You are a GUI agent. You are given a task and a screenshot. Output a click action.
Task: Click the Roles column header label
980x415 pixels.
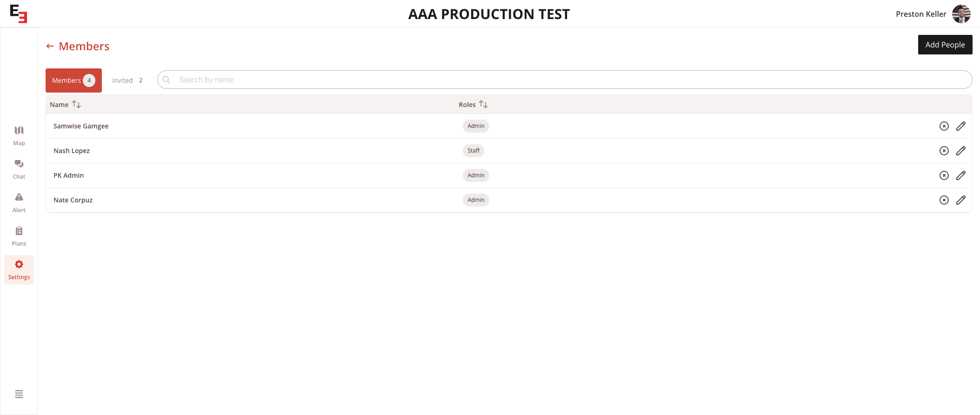(467, 105)
